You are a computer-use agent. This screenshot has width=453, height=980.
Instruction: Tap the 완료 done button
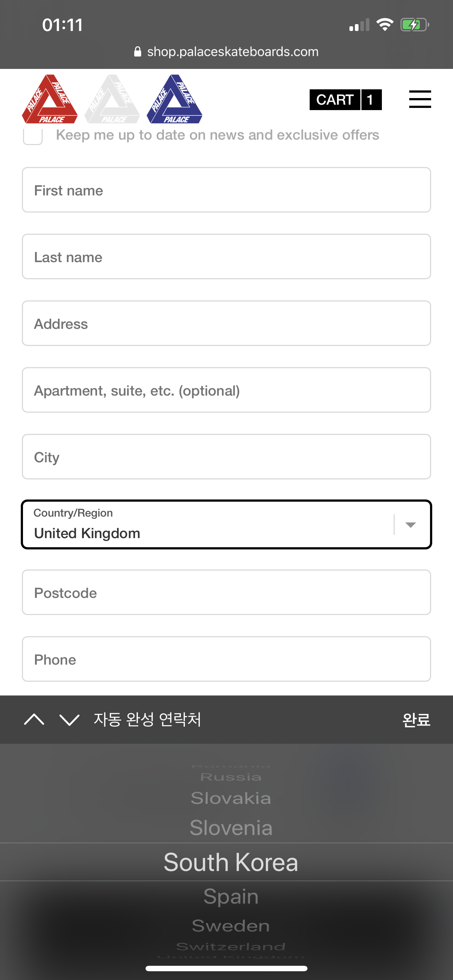[416, 719]
